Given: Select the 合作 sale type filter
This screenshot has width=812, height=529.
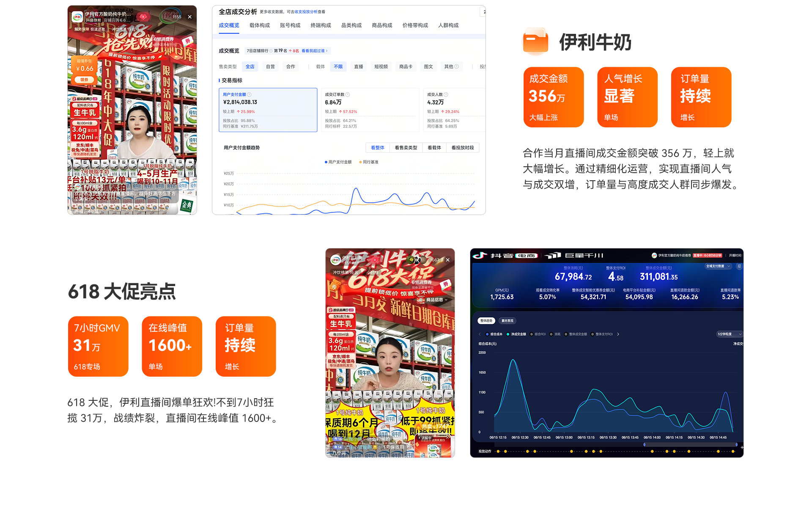Looking at the screenshot, I should pos(291,66).
